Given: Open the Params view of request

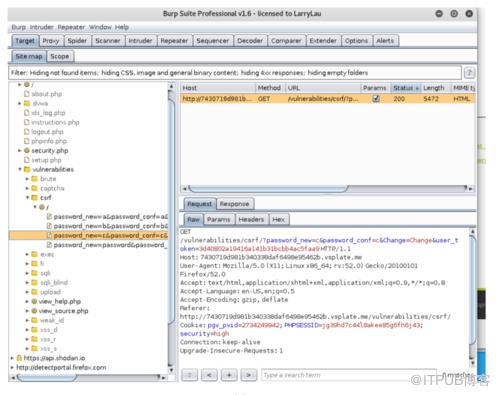Looking at the screenshot, I should pyautogui.click(x=218, y=219).
